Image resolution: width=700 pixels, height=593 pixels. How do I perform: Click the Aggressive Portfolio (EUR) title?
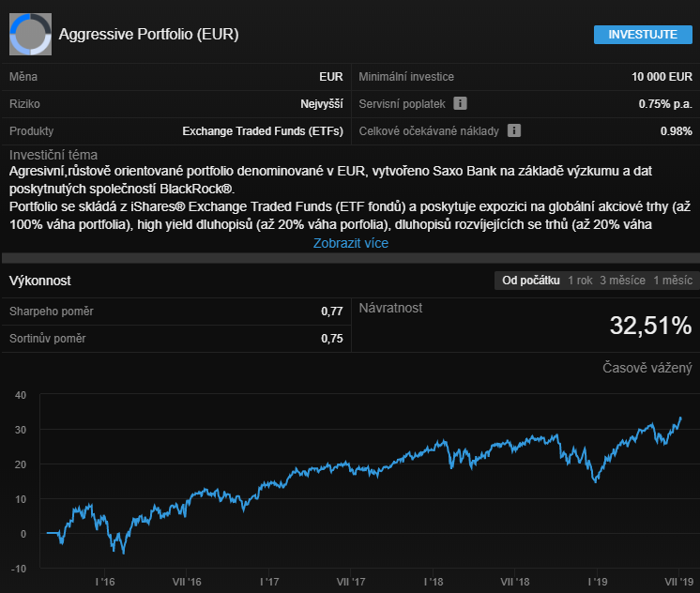[x=148, y=35]
